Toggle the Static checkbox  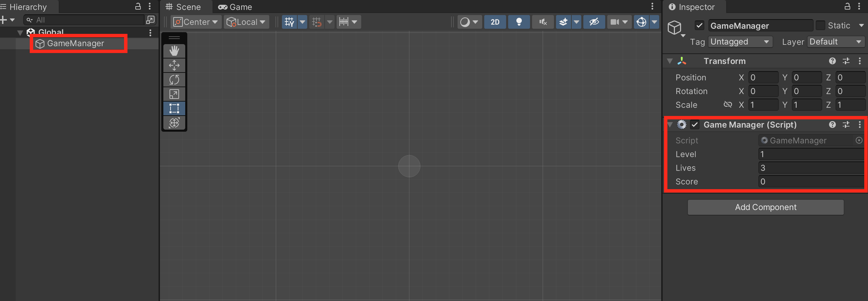coord(820,25)
